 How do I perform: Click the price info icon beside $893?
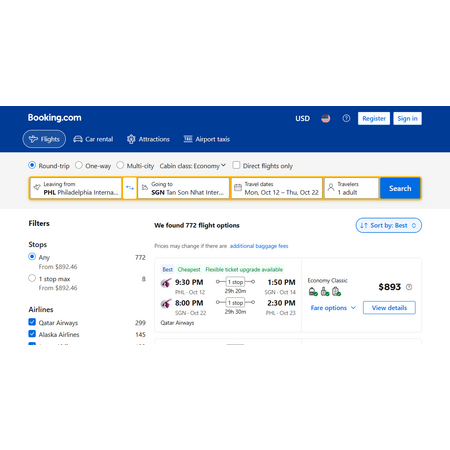[409, 287]
